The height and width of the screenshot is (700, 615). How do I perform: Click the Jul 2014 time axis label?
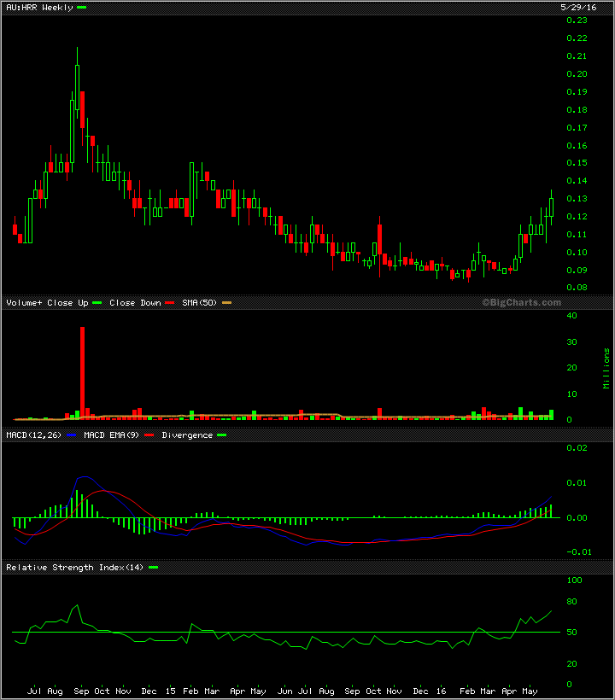(34, 691)
